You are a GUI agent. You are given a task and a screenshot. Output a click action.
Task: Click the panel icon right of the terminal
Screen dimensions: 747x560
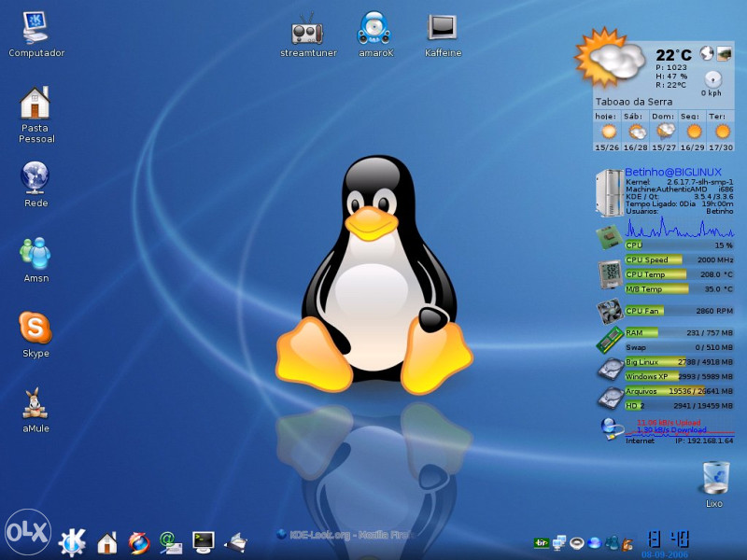tap(236, 543)
